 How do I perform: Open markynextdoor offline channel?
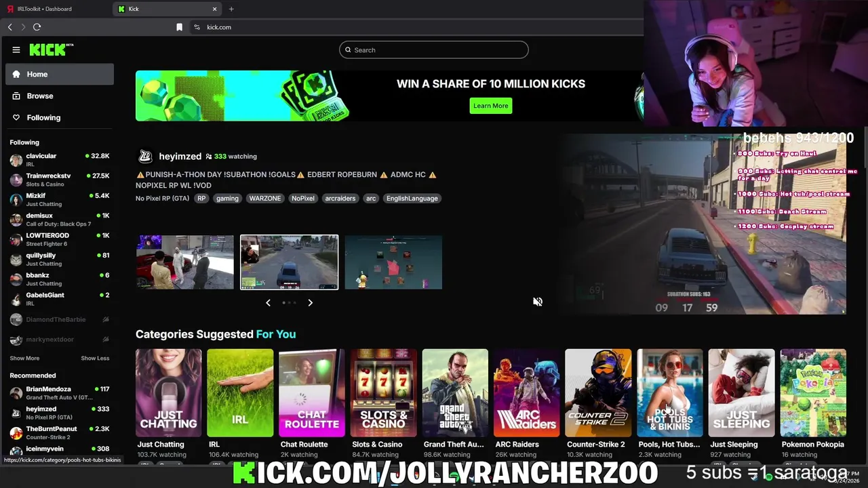coord(60,339)
